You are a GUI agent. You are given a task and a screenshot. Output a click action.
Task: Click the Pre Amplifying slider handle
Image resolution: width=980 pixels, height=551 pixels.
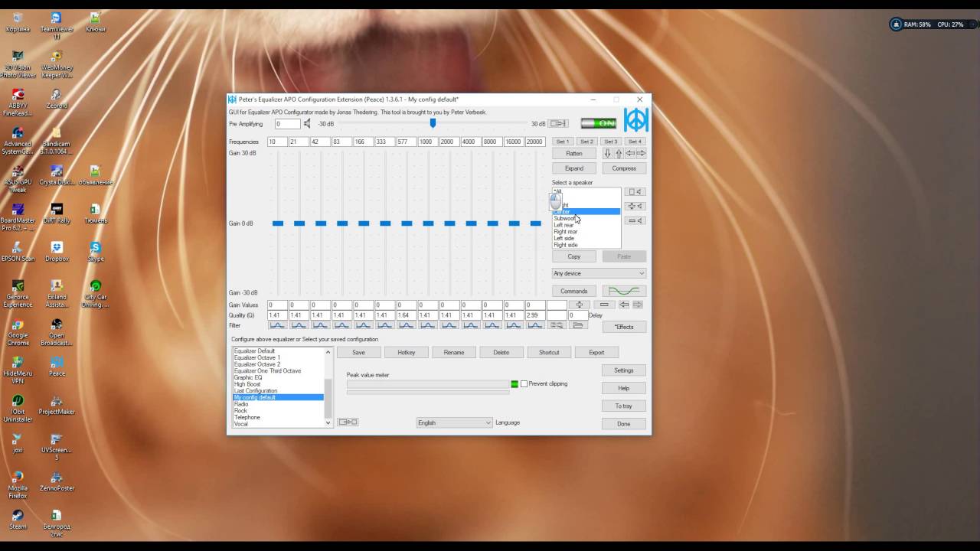pyautogui.click(x=433, y=123)
